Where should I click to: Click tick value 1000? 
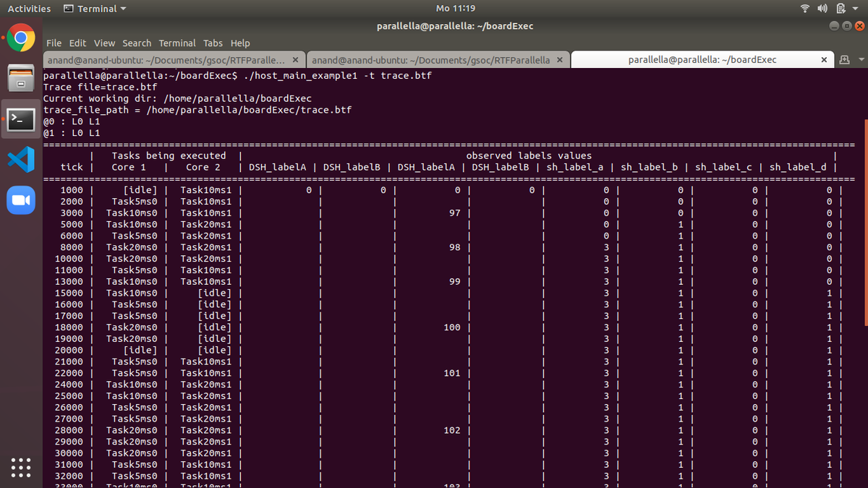(x=72, y=190)
